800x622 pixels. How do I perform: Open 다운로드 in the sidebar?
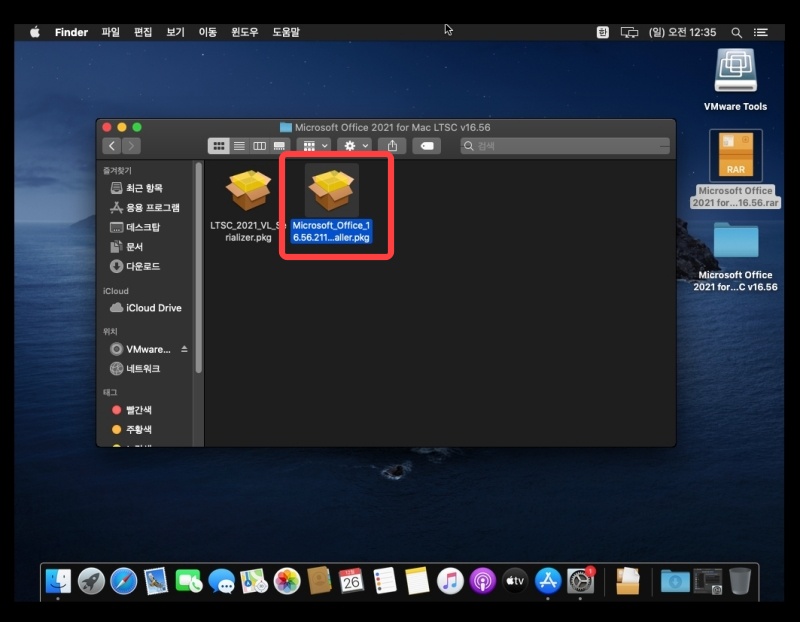point(135,266)
